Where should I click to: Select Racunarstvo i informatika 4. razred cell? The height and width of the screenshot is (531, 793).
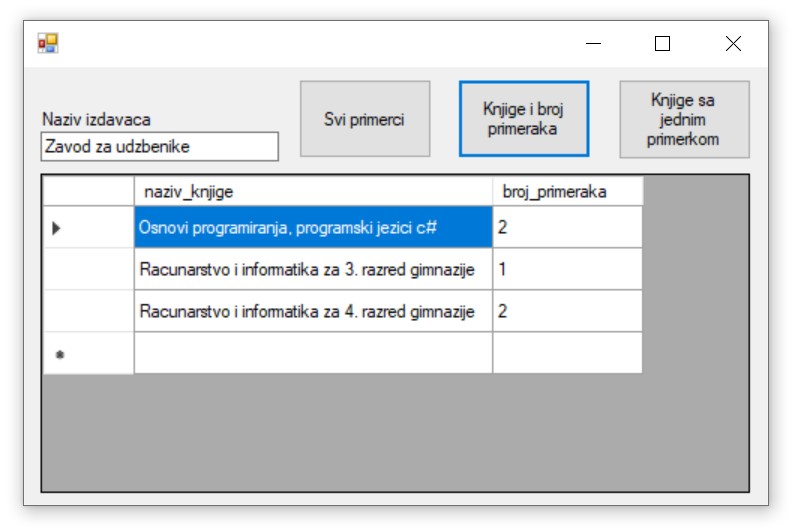pyautogui.click(x=312, y=311)
